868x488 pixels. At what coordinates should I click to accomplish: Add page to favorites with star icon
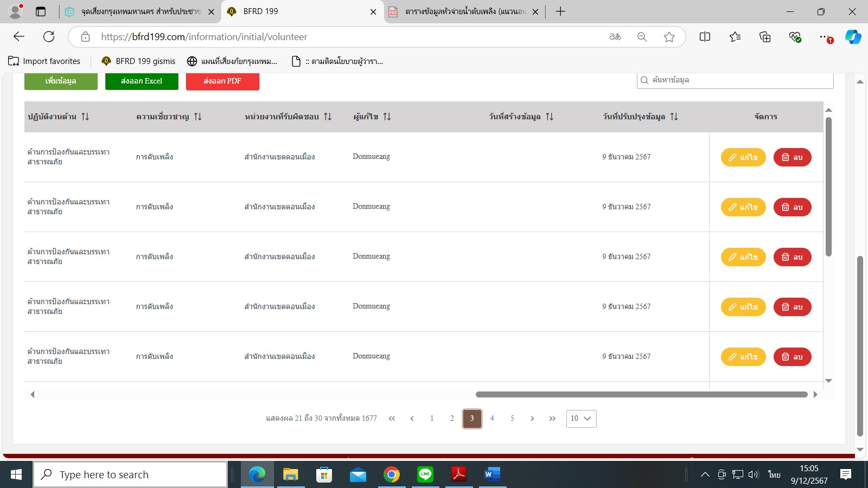tap(669, 37)
